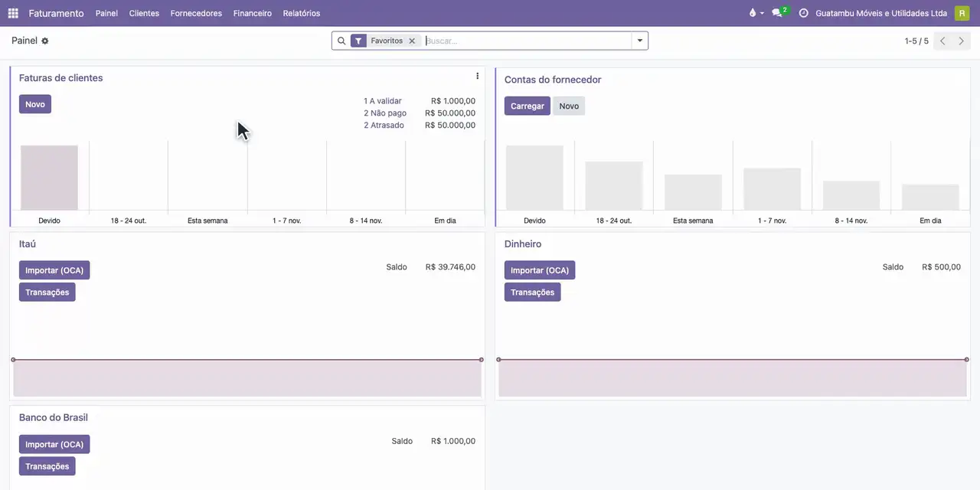Click Carregar in Contas do fornecedor
The image size is (980, 490).
pos(528,106)
